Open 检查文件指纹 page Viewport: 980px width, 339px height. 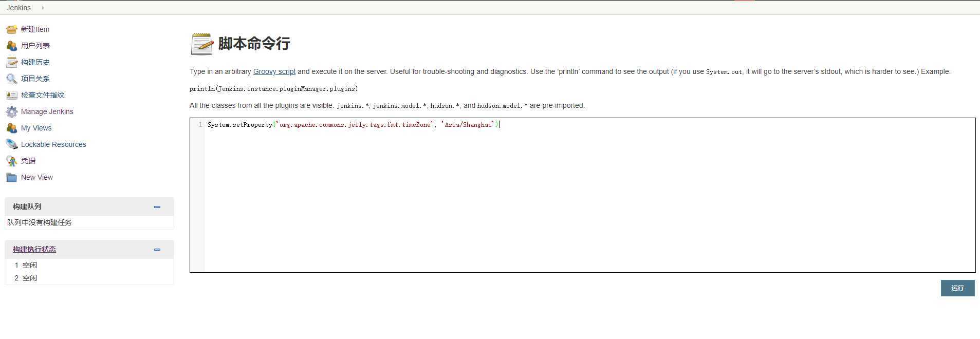pyautogui.click(x=43, y=95)
